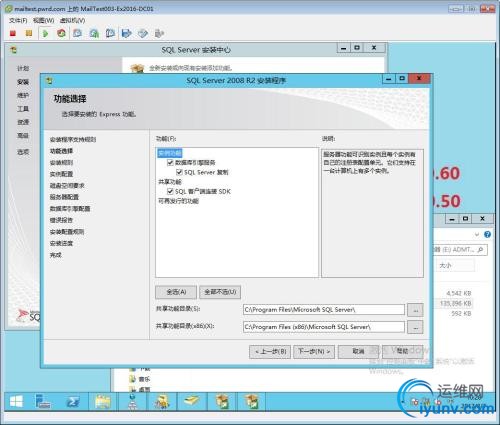Click the SQL Server 2008 R2 setup title icon
This screenshot has width=500, height=425.
50,80
